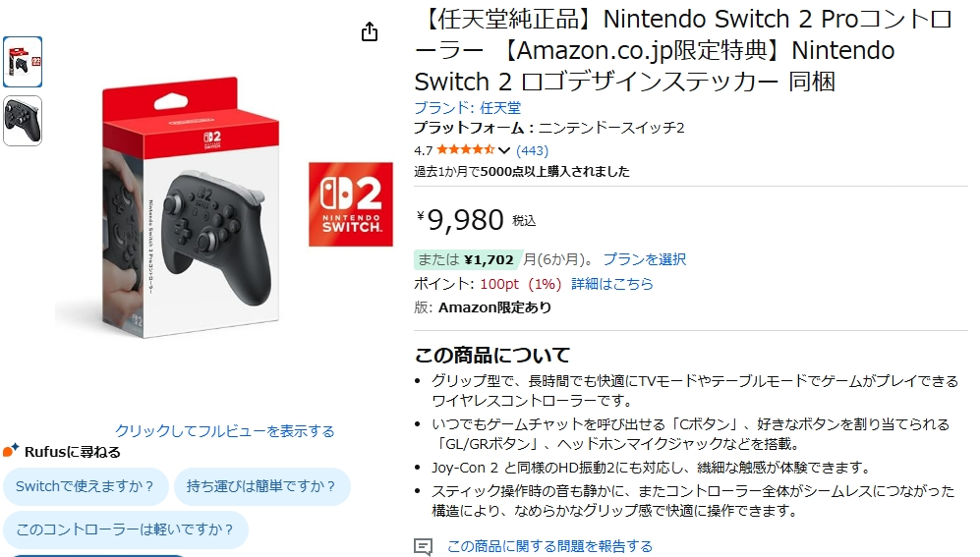Expand the rating breakdown chevron
Image resolution: width=980 pixels, height=557 pixels.
coord(505,151)
